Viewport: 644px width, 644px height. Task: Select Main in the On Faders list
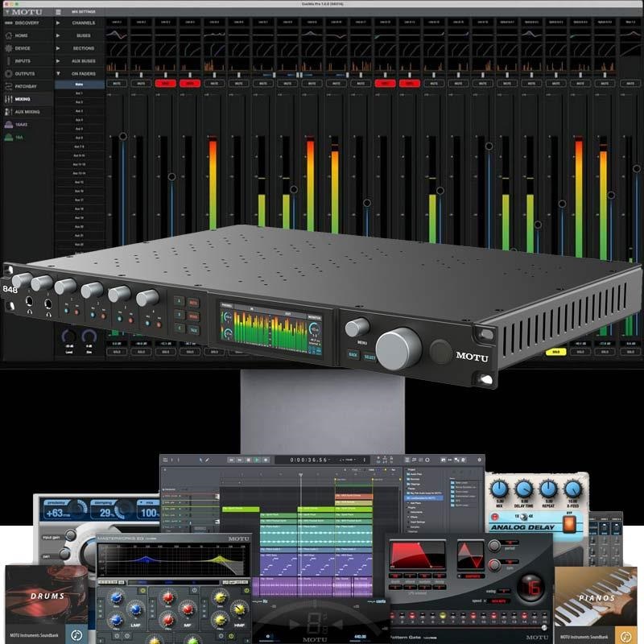(79, 84)
